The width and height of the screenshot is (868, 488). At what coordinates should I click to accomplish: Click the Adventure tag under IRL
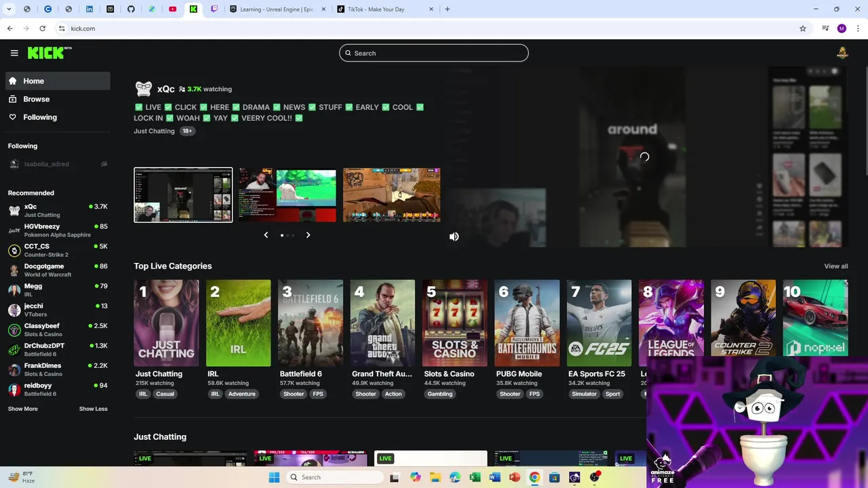tap(241, 394)
